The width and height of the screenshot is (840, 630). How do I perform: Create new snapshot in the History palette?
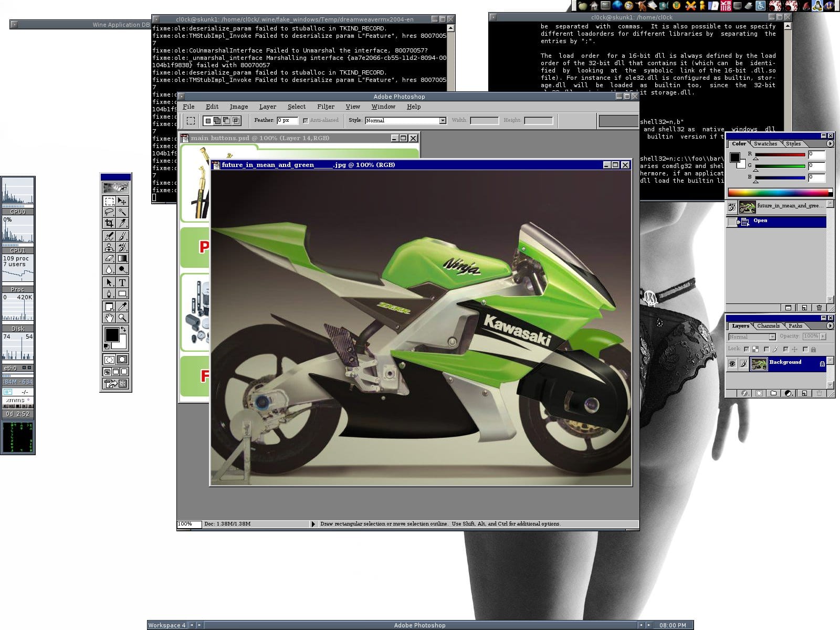point(804,308)
